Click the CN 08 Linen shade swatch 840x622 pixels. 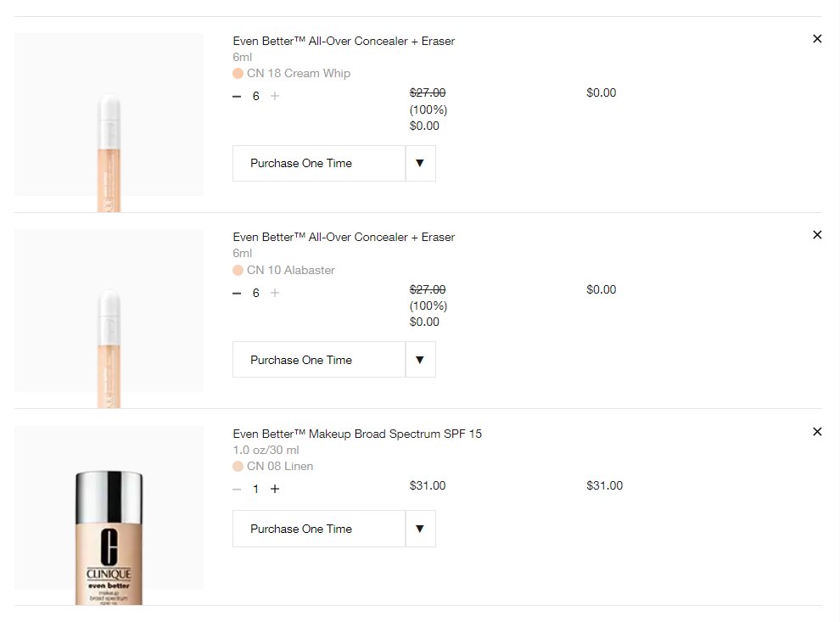(238, 466)
